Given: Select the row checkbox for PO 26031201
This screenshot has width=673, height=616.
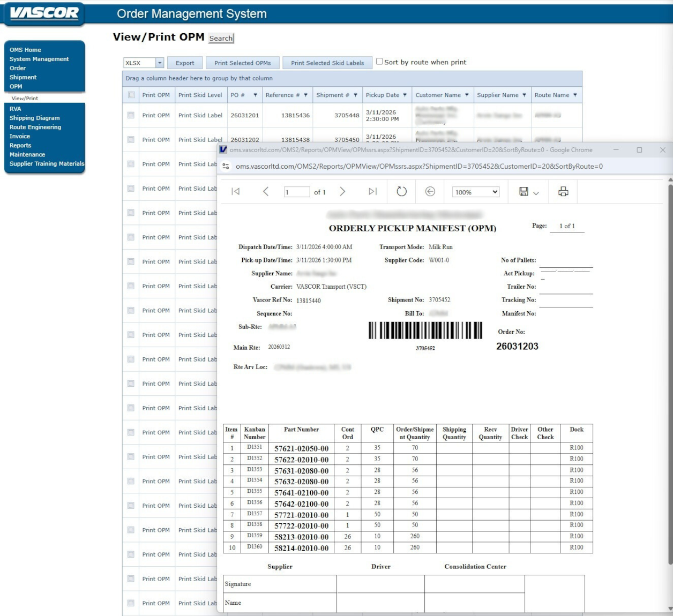Looking at the screenshot, I should pos(131,115).
